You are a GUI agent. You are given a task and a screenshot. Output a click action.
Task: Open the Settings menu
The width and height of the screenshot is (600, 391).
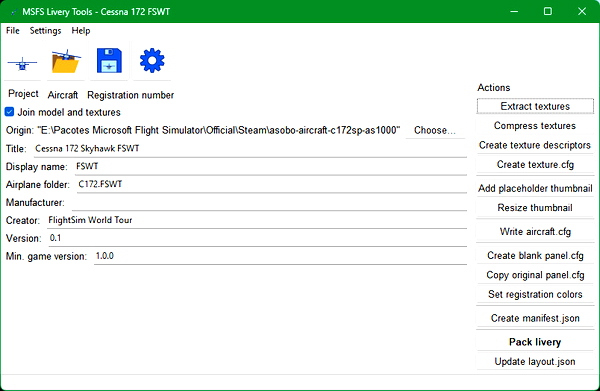pos(45,31)
